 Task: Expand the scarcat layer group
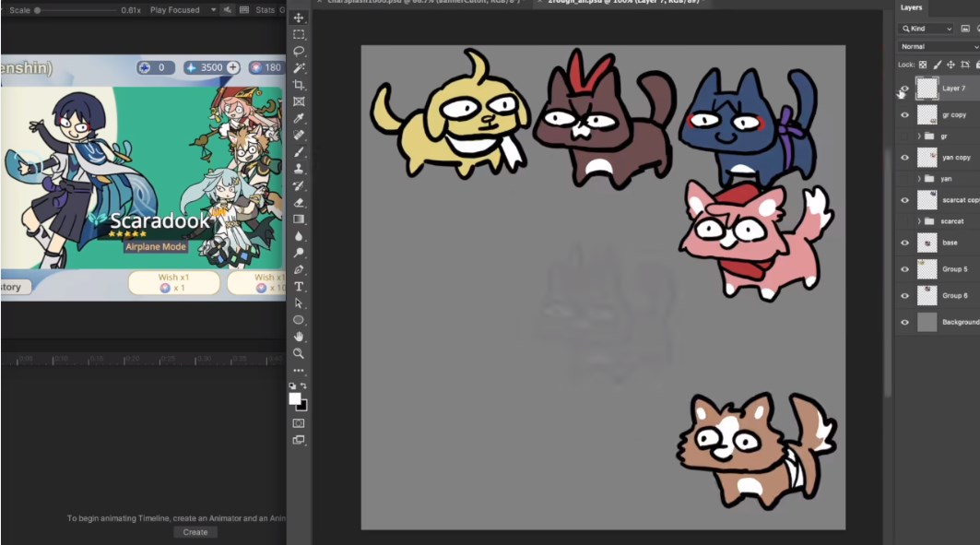pos(919,221)
